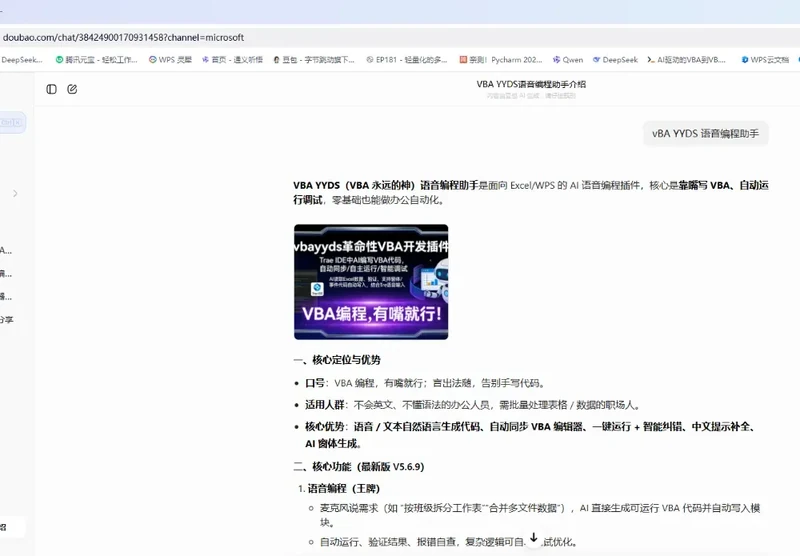This screenshot has height=556, width=800.
Task: Open the 首页 - 通义听悟 bookmark
Action: [232, 60]
